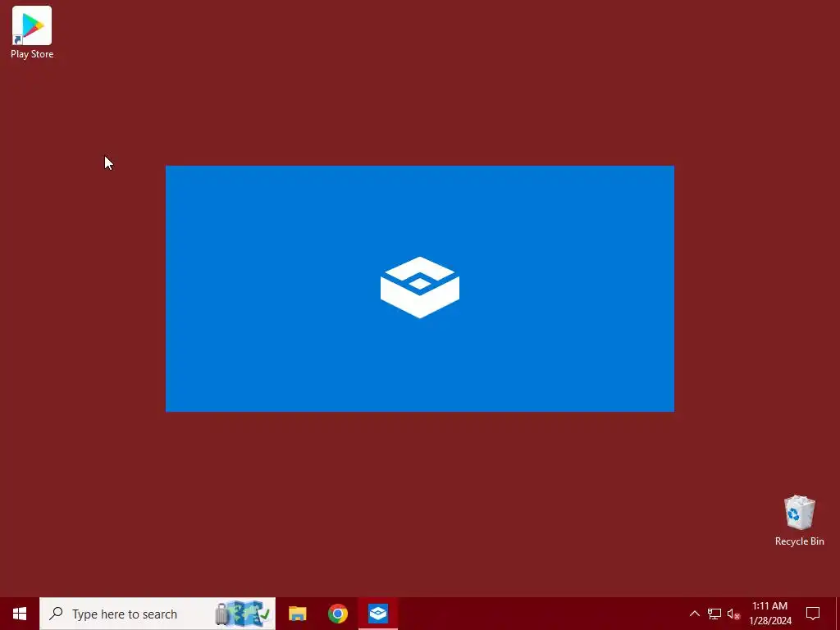This screenshot has width=840, height=630.
Task: Open the Action Center notifications icon
Action: (813, 614)
